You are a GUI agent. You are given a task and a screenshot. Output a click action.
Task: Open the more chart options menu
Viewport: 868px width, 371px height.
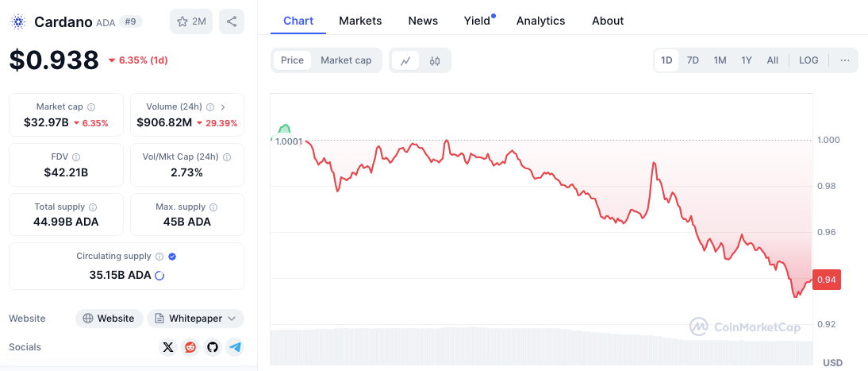coord(844,60)
